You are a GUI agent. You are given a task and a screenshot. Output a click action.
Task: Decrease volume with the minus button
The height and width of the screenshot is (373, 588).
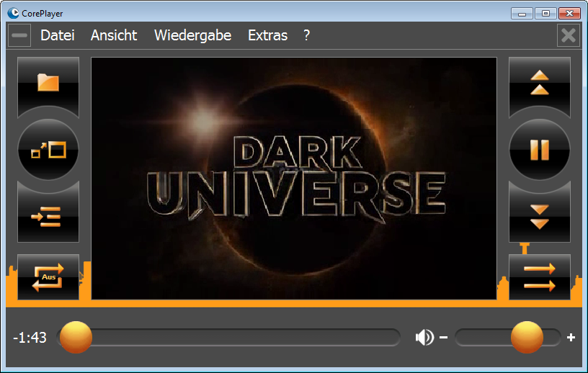tap(444, 338)
